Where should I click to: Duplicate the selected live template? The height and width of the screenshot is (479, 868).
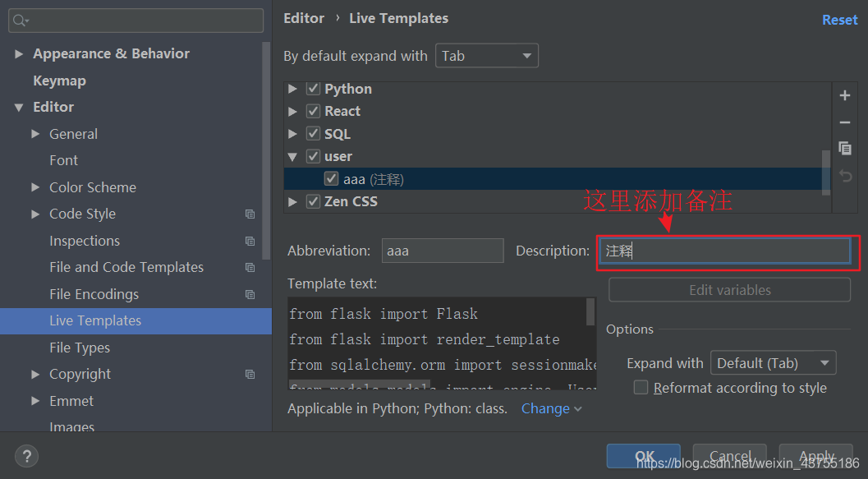[x=845, y=149]
